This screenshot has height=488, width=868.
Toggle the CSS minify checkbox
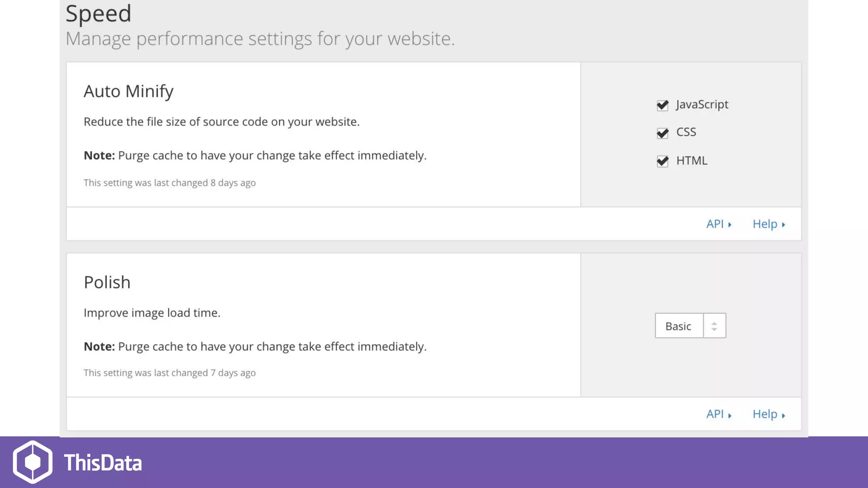[x=662, y=133]
